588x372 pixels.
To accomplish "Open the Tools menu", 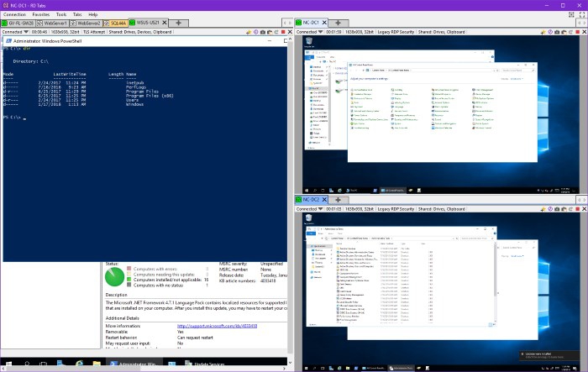I will click(x=61, y=14).
